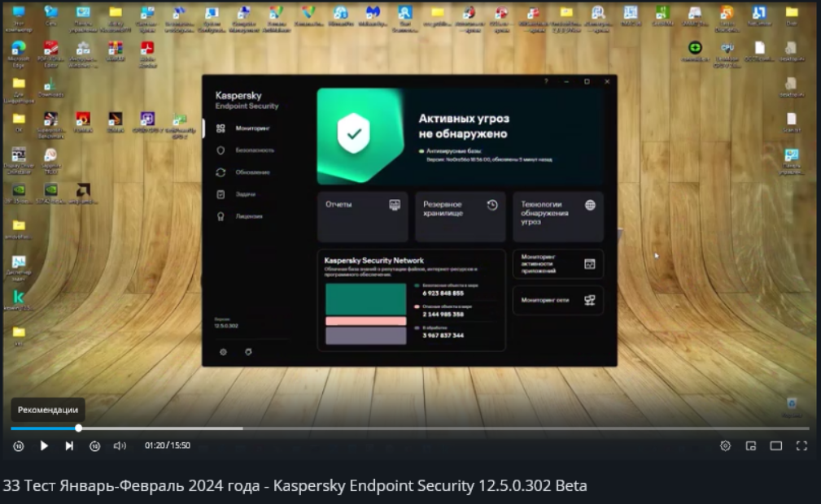Open the AMD installer desktop icon

(x=83, y=193)
